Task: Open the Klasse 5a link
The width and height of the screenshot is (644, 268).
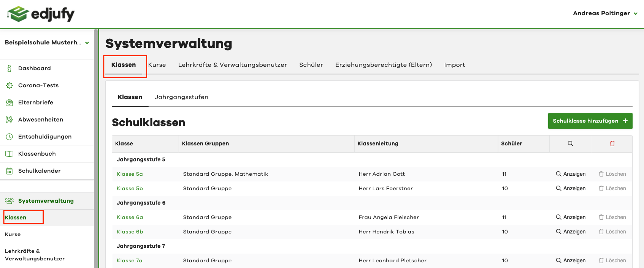Action: point(130,174)
